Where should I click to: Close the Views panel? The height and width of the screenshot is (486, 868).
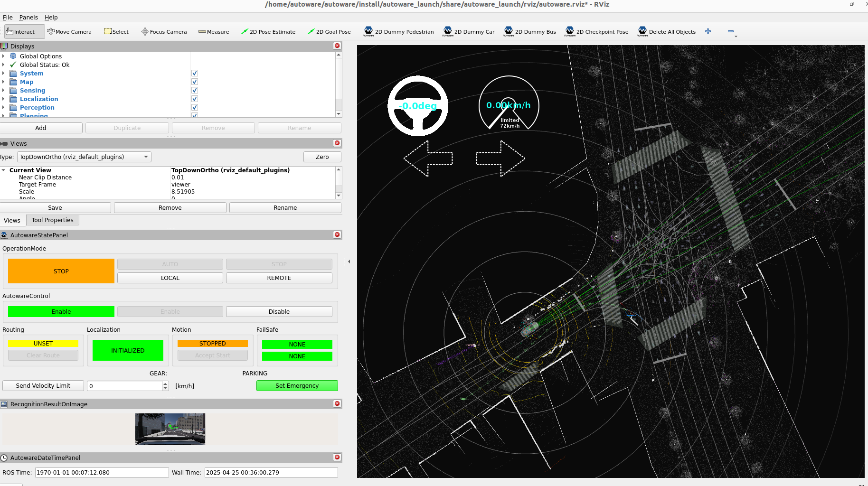(337, 143)
